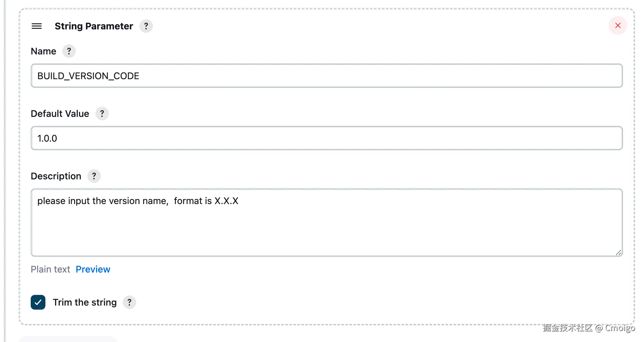
Task: Open help icon for Trim the string
Action: click(129, 302)
